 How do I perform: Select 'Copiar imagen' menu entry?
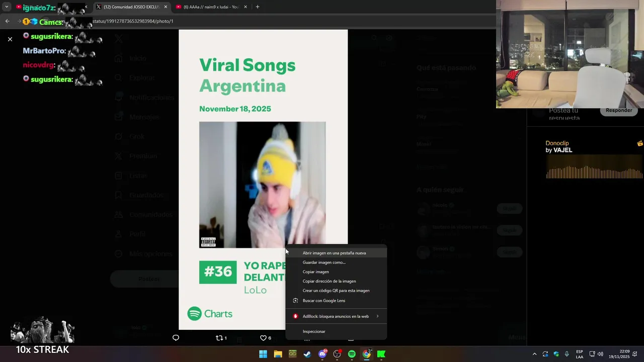coord(336,272)
